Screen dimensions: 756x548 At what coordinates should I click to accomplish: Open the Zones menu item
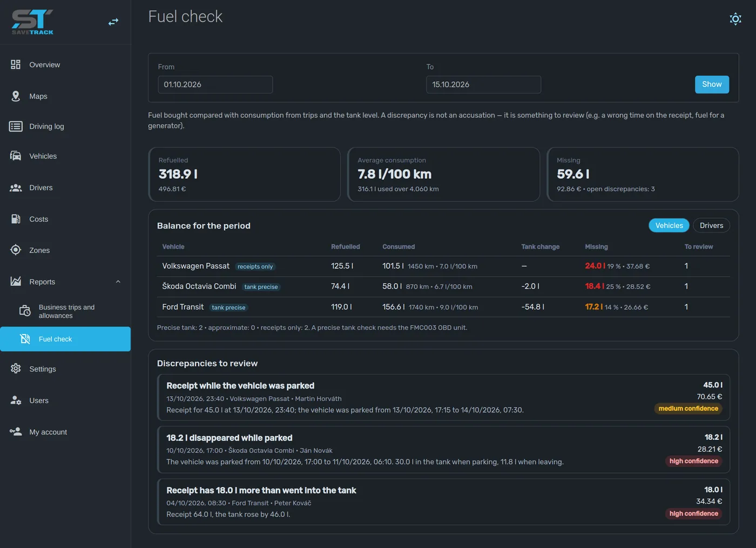[65, 250]
